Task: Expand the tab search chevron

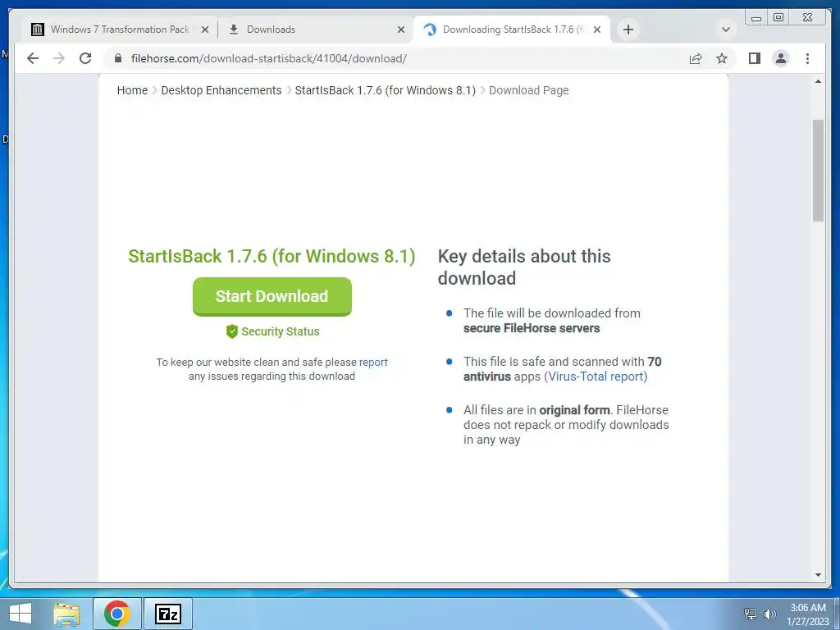Action: click(726, 30)
